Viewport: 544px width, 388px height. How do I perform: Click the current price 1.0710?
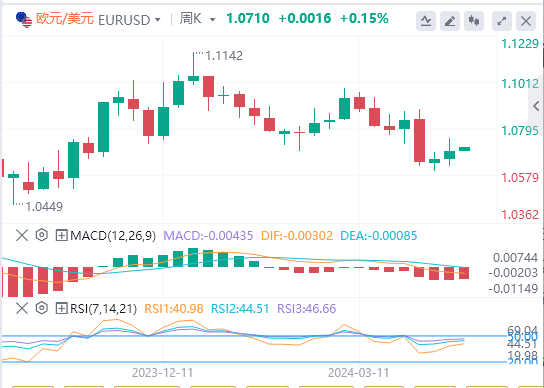point(248,18)
